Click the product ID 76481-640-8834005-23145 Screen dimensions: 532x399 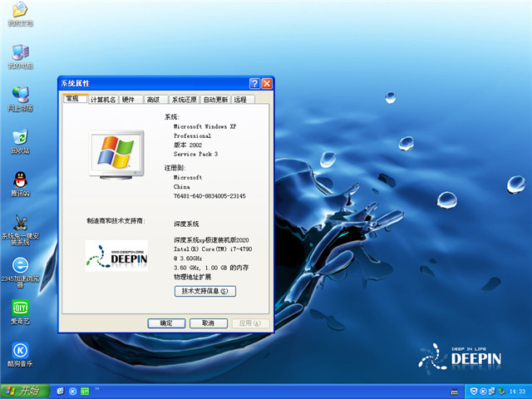(209, 196)
